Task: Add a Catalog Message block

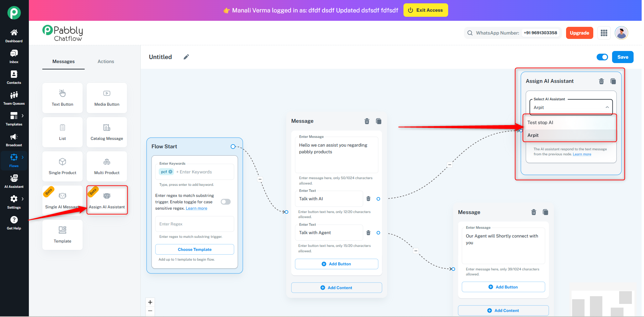Action: coord(107,132)
